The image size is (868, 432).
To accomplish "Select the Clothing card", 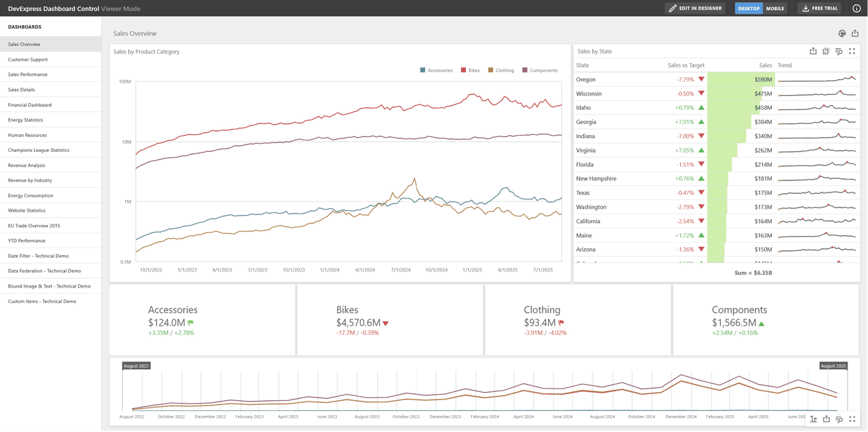I will point(578,319).
